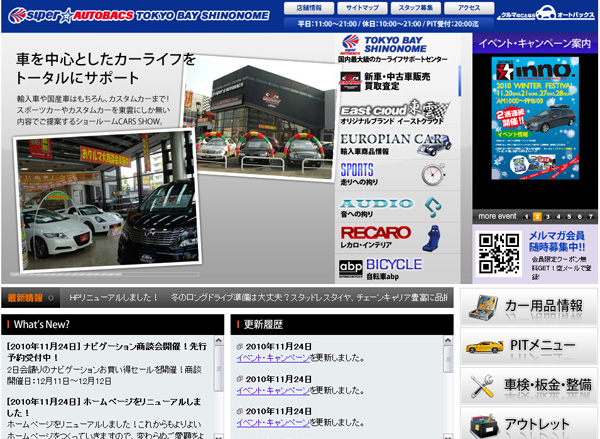Viewport: 600px width, 439px height.
Task: Click the 車を中心としたカーライフ headline text
Action: [x=106, y=69]
